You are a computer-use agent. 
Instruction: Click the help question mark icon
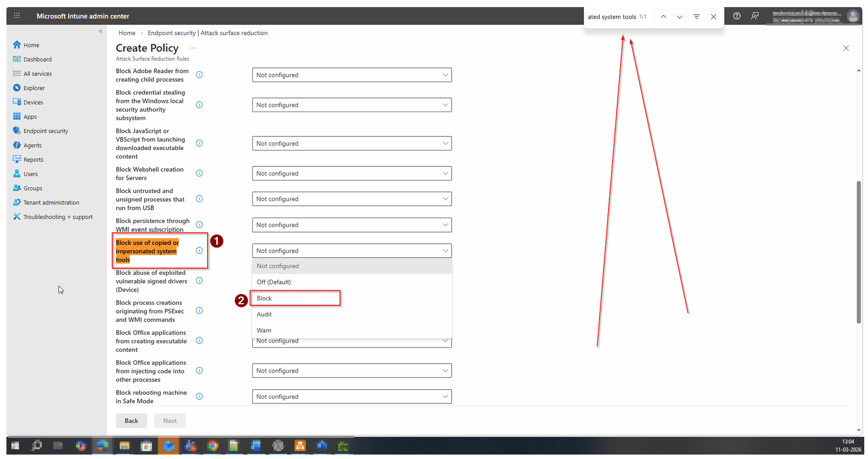tap(737, 16)
